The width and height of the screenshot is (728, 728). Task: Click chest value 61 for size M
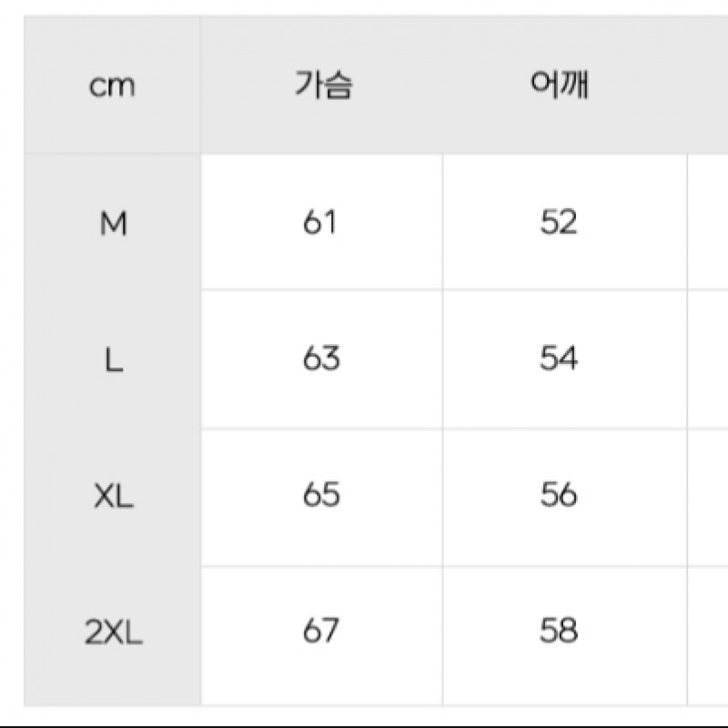320,222
